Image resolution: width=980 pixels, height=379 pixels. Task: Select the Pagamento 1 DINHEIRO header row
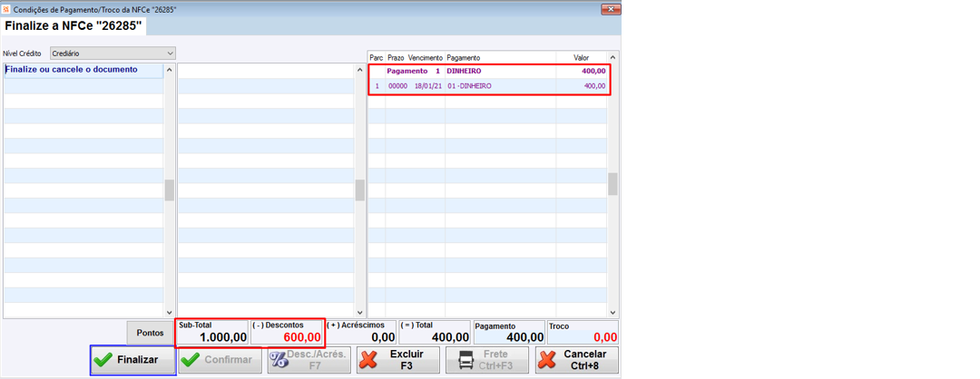point(487,72)
